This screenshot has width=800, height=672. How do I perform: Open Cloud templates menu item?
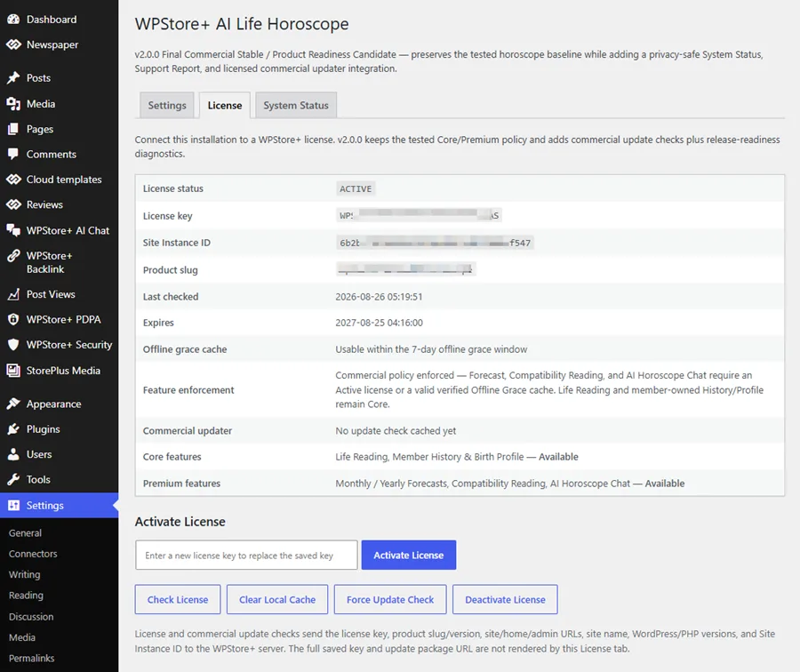pyautogui.click(x=60, y=180)
